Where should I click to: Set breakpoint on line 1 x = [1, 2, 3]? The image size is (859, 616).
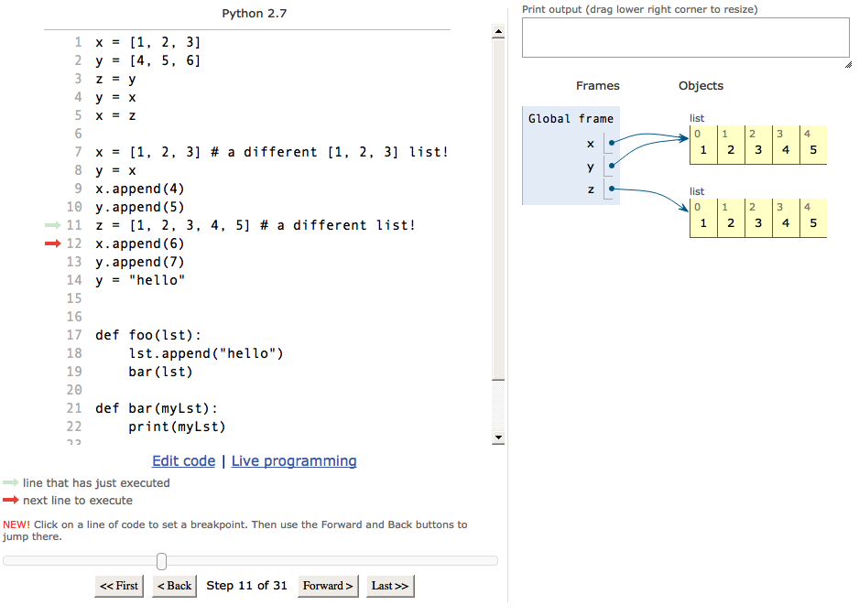148,42
